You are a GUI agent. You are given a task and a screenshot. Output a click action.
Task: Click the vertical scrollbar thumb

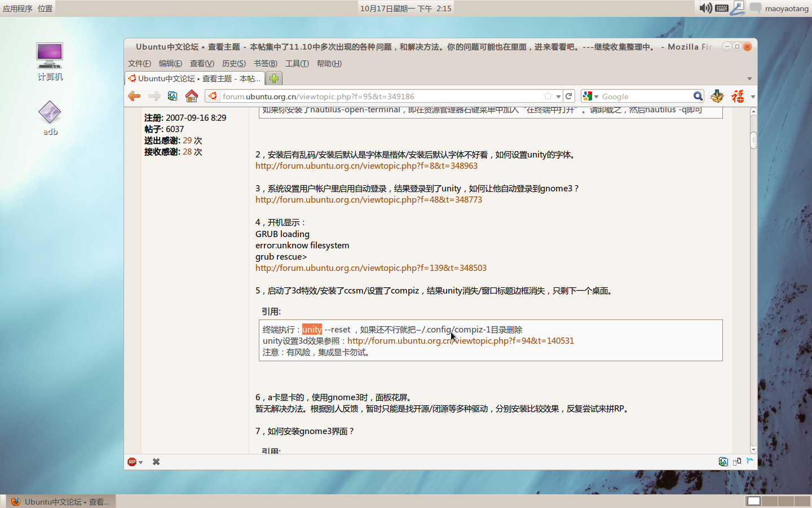pyautogui.click(x=753, y=139)
